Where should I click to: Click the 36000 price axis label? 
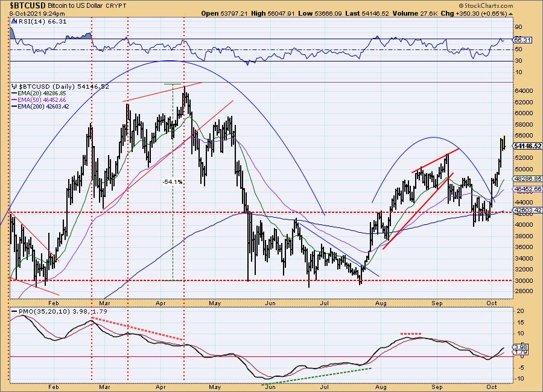point(524,247)
